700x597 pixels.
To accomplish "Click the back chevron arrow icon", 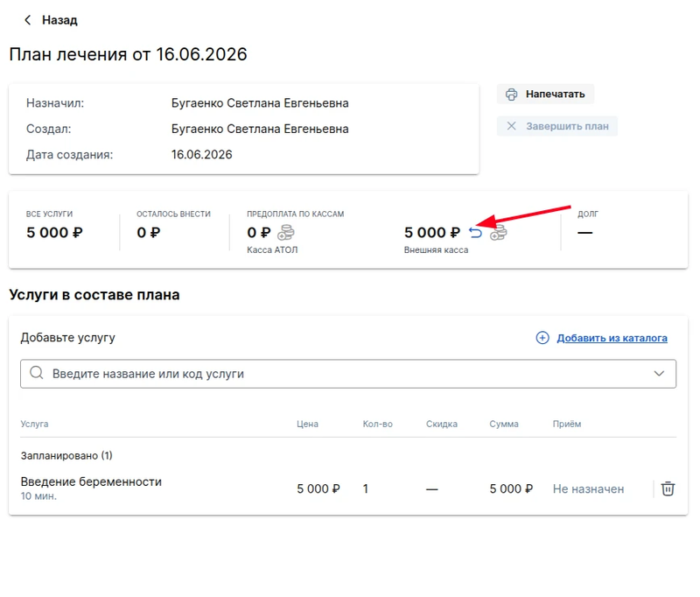I will pos(28,20).
